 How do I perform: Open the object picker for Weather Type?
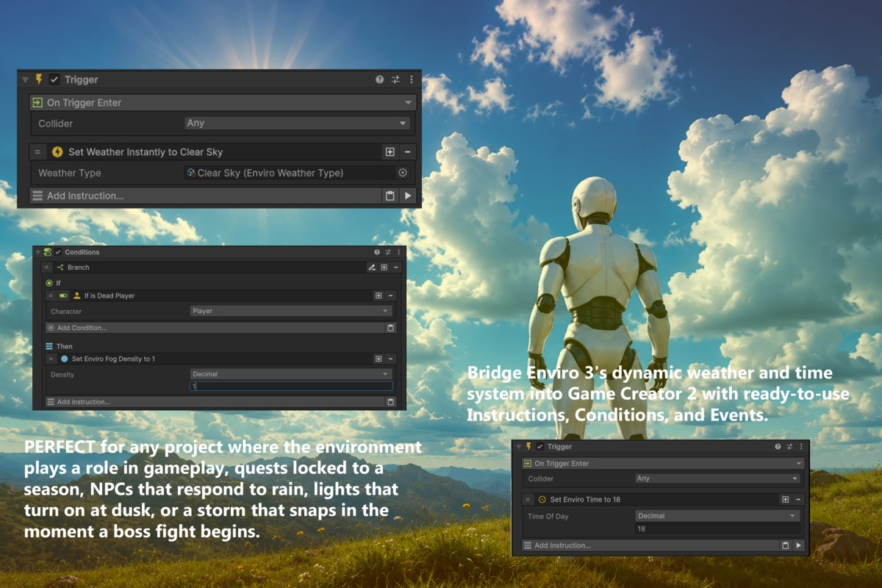[x=403, y=173]
